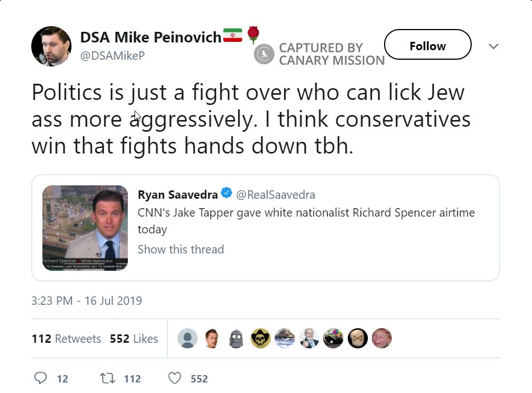Click the Show this thread link
Screen dimensions: 532x393
(x=181, y=250)
